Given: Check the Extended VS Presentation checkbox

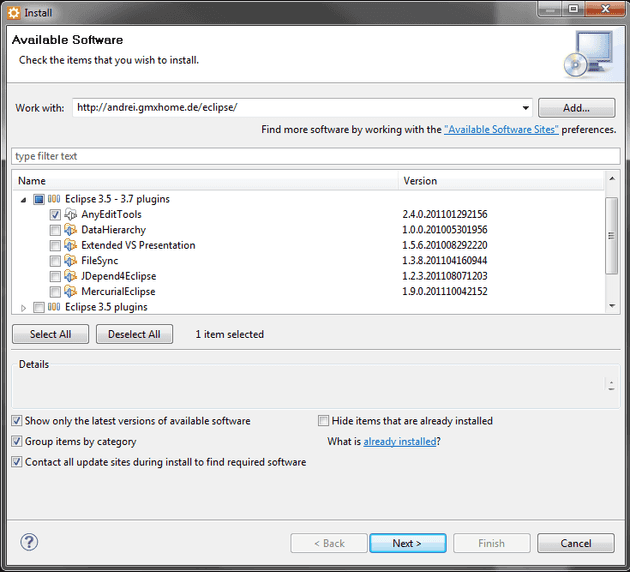Looking at the screenshot, I should click(55, 245).
